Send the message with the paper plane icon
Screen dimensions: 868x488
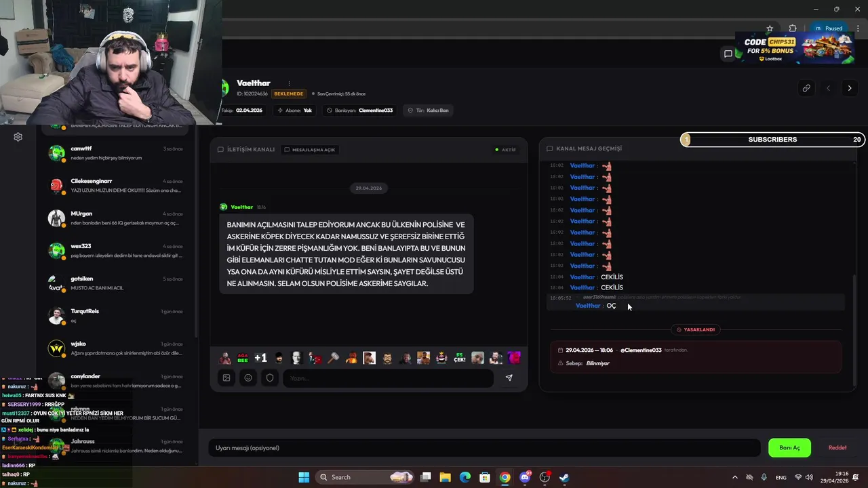coord(509,378)
